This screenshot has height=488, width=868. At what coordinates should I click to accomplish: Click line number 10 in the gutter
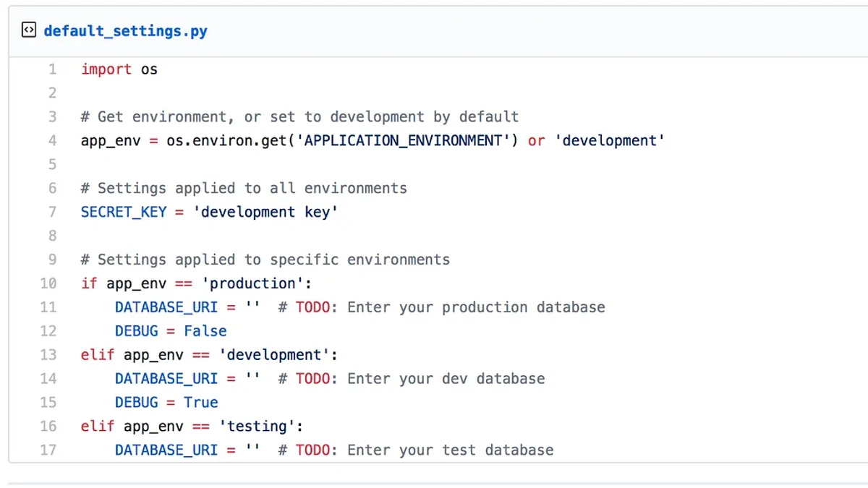(48, 283)
